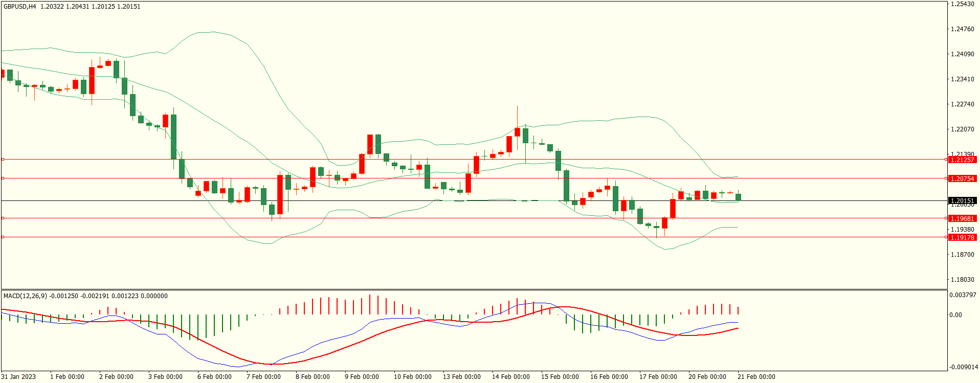This screenshot has height=383, width=980.
Task: Select the 1.21257 horizontal line price label
Action: (x=962, y=160)
